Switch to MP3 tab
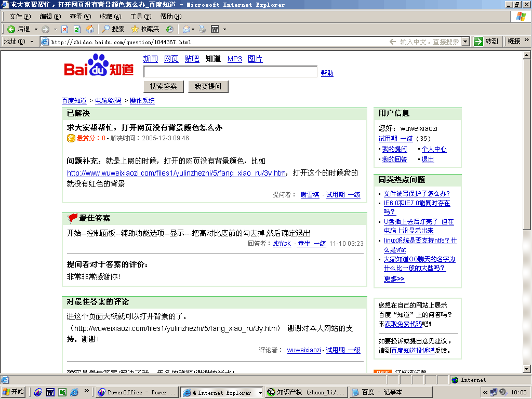This screenshot has height=399, width=532. tap(234, 59)
